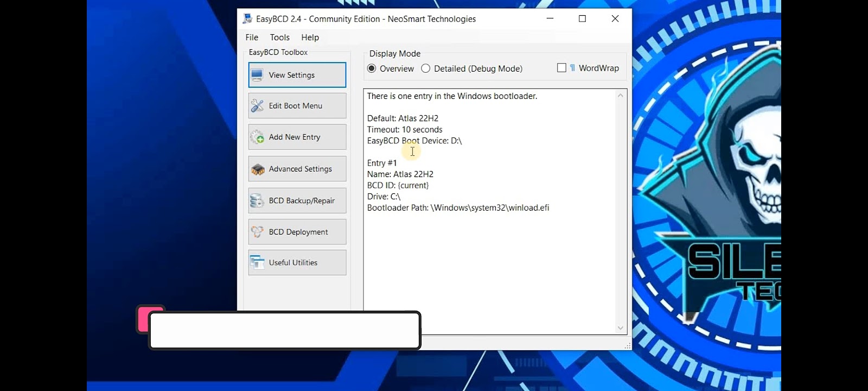
Task: Click the WordWrap pilcrow icon
Action: click(x=572, y=68)
